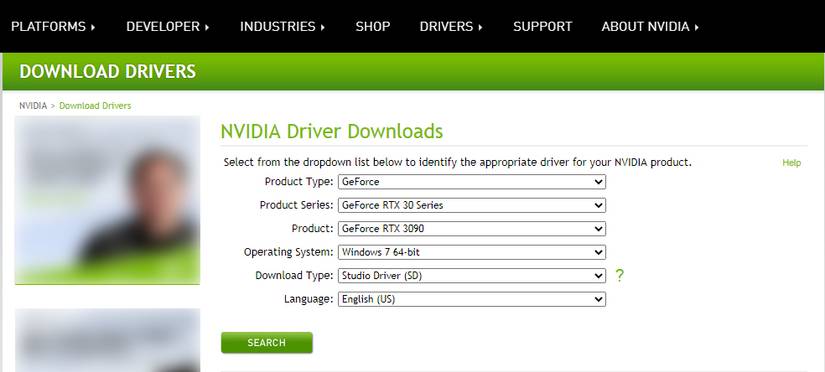Viewport: 825px width, 372px height.
Task: Open the Product dropdown showing GeForce RTX 3090
Action: (x=471, y=228)
